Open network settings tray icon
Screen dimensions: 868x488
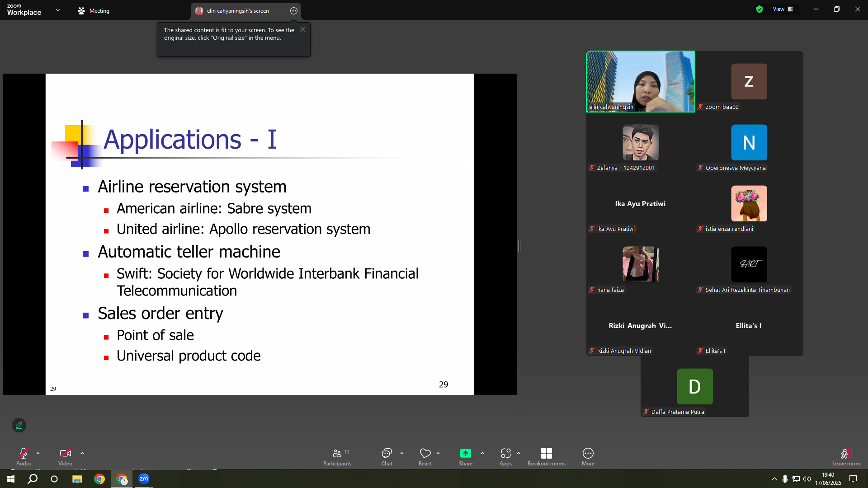[796, 479]
